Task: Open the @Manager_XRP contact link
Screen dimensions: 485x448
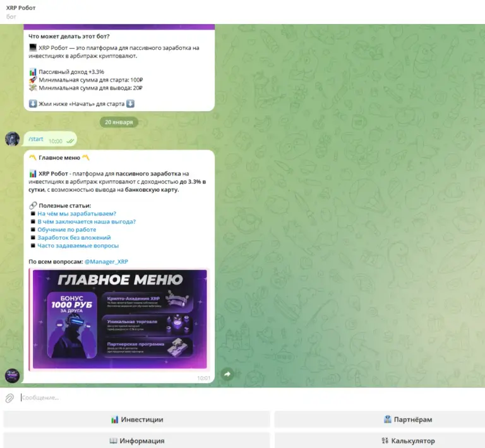Action: pyautogui.click(x=106, y=262)
